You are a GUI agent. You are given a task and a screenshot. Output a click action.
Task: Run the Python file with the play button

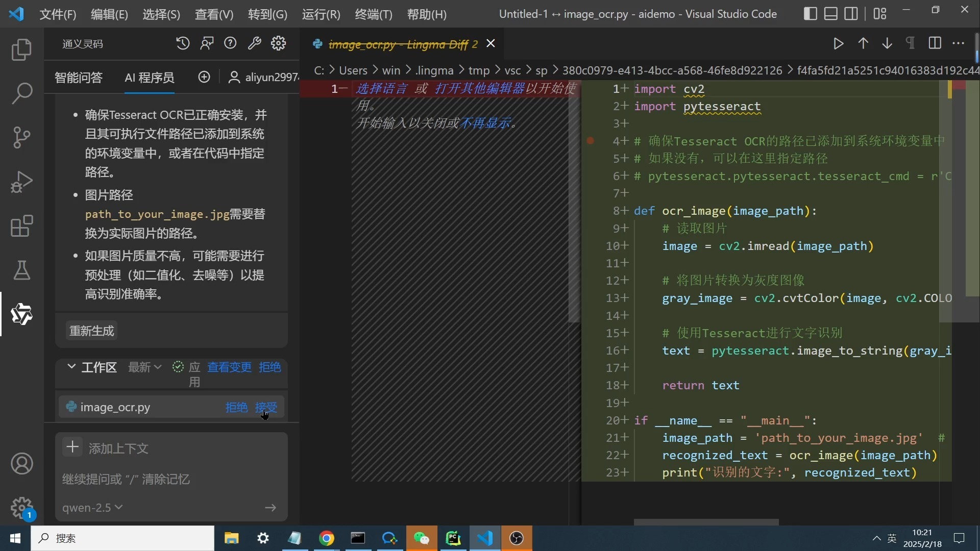coord(838,43)
